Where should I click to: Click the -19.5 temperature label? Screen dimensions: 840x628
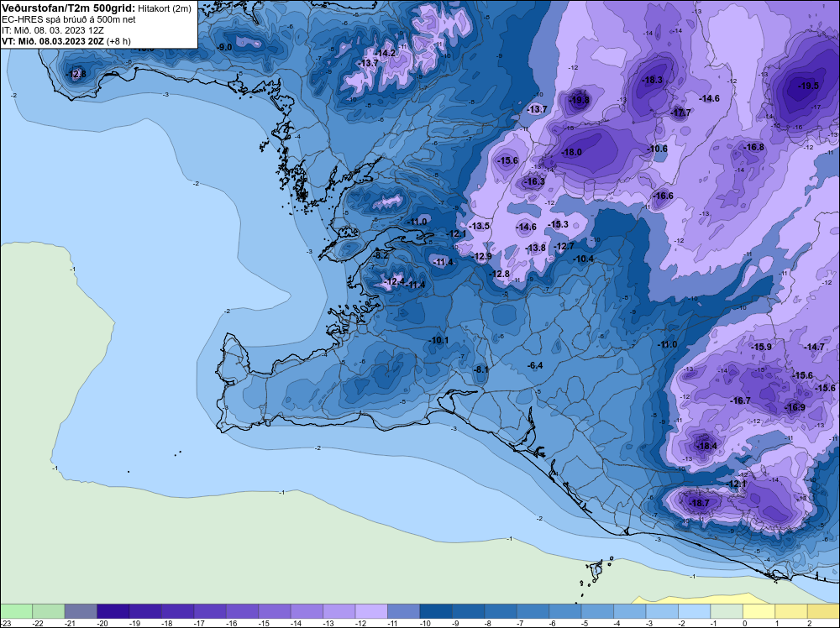click(808, 86)
